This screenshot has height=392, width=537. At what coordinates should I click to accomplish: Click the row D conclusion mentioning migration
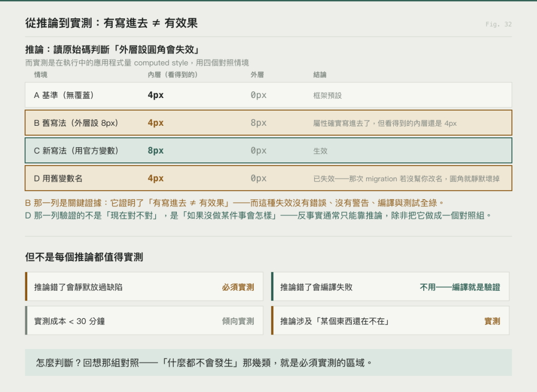(x=406, y=179)
